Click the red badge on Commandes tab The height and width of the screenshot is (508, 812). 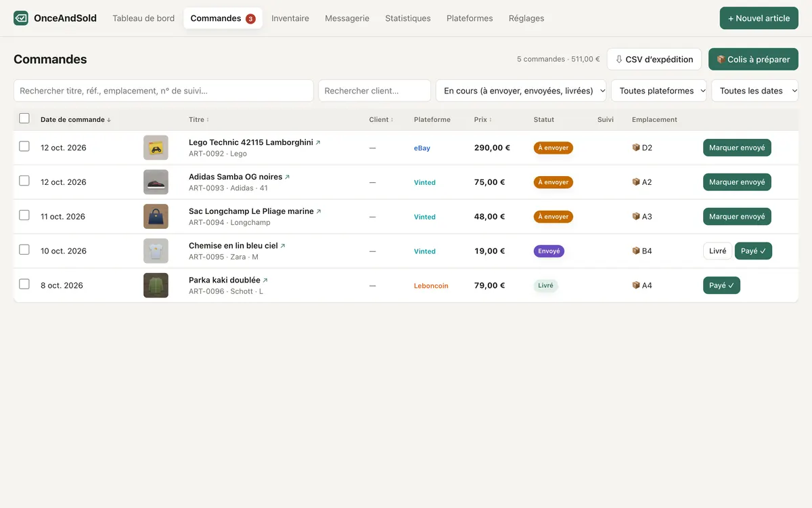click(250, 19)
